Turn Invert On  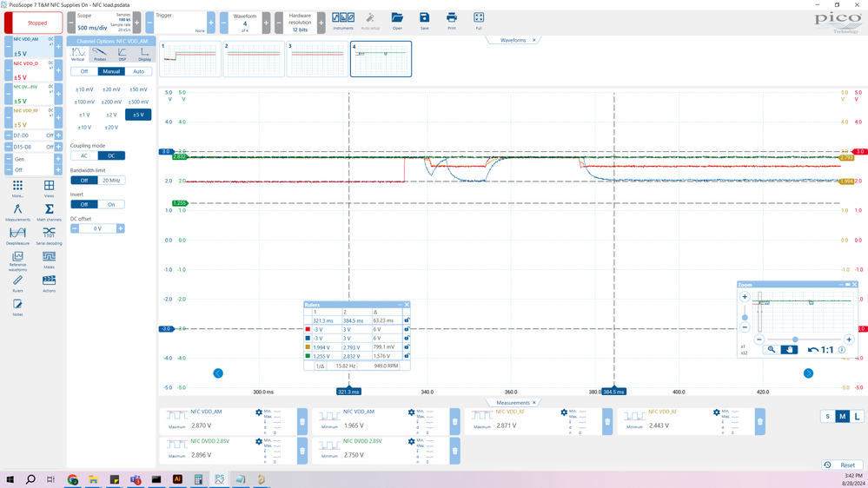point(111,205)
